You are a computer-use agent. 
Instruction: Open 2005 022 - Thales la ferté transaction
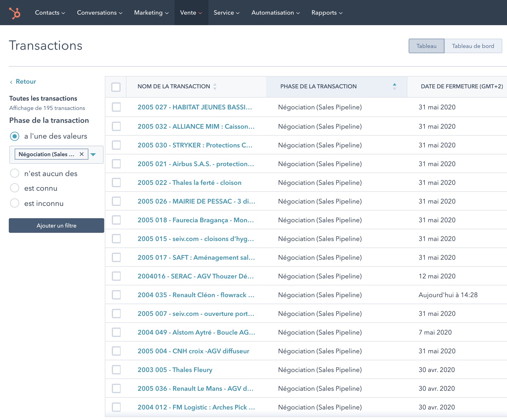coord(189,183)
